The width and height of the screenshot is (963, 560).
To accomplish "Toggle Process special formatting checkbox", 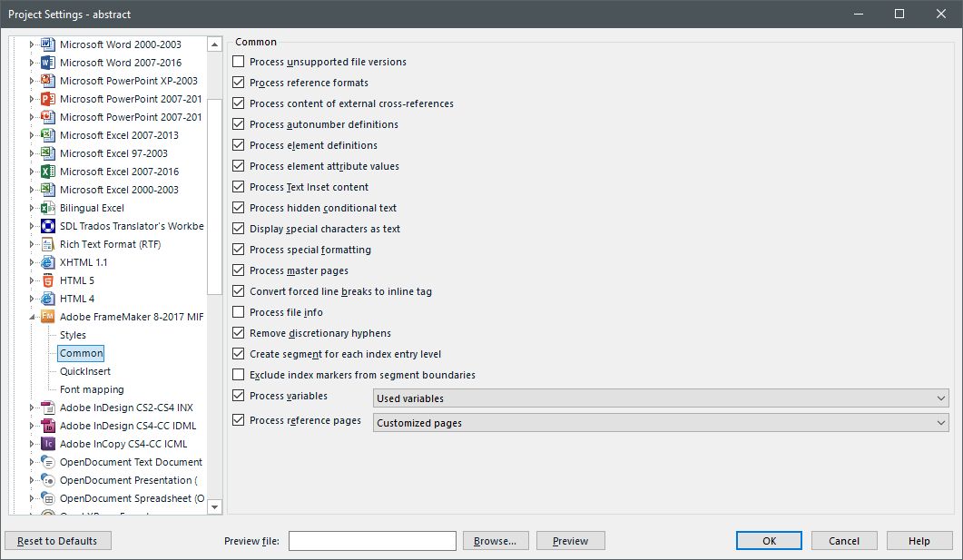I will point(239,250).
